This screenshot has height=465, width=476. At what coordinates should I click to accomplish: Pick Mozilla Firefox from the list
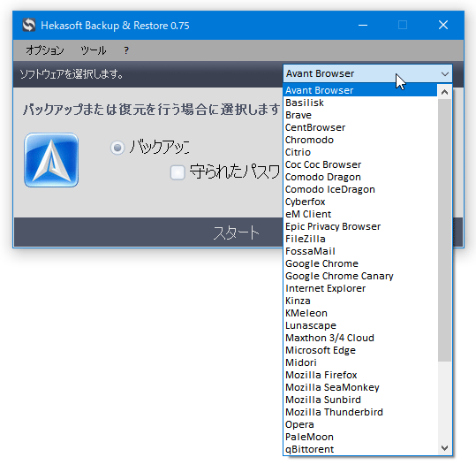(x=360, y=375)
